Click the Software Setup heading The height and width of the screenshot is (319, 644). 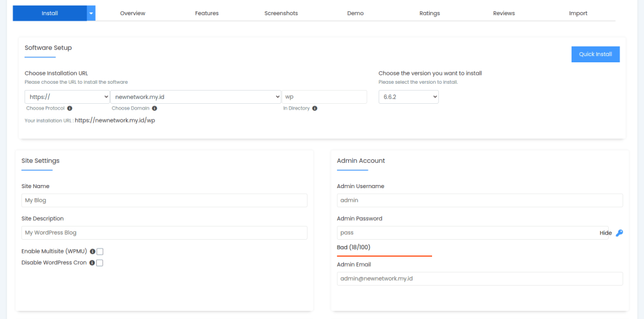pos(48,48)
